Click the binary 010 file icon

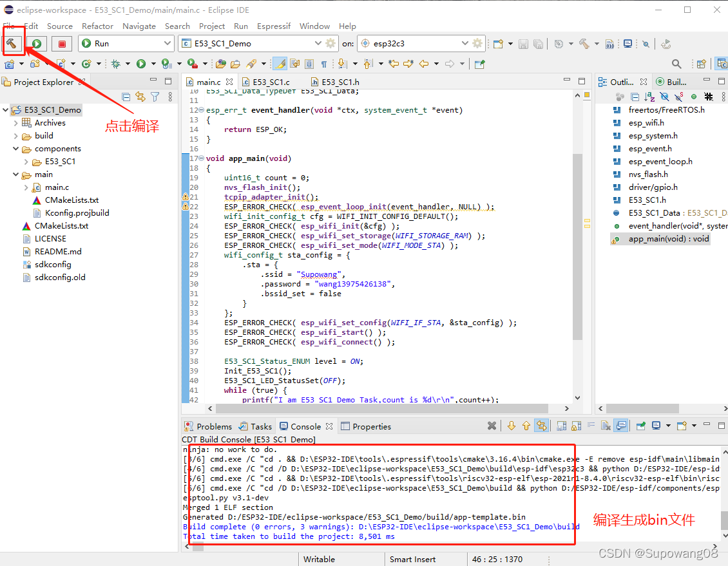(x=610, y=44)
